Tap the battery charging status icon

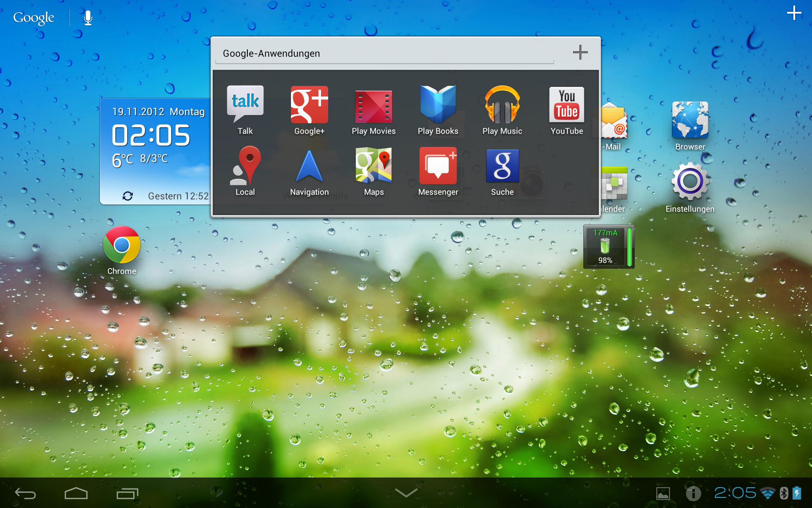(797, 493)
